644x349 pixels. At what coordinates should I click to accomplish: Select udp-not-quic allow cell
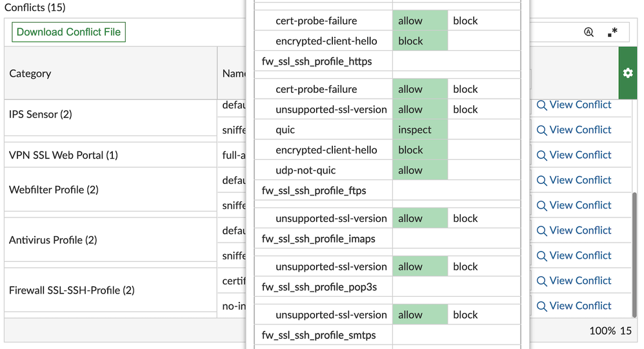420,170
